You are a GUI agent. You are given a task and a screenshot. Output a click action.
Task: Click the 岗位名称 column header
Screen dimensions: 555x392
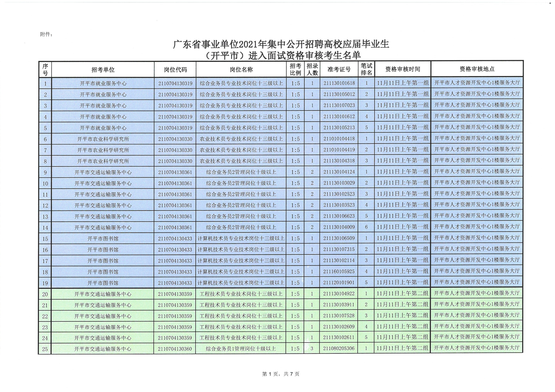(x=241, y=70)
